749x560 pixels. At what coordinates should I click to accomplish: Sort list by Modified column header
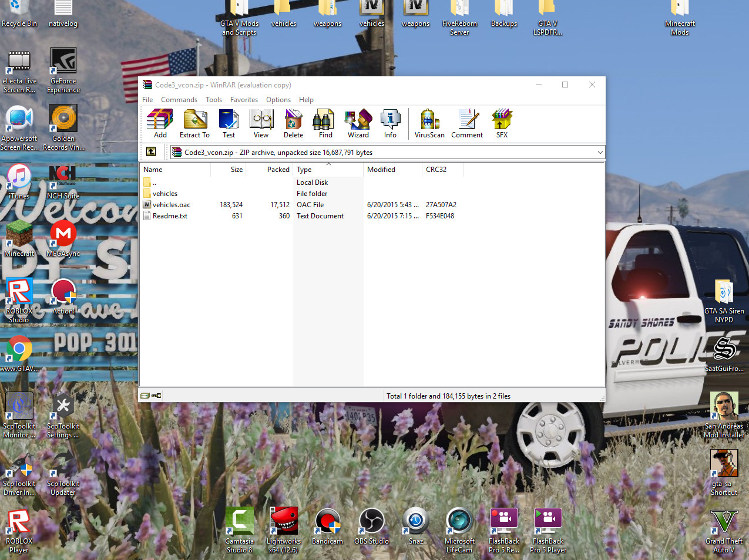[392, 170]
